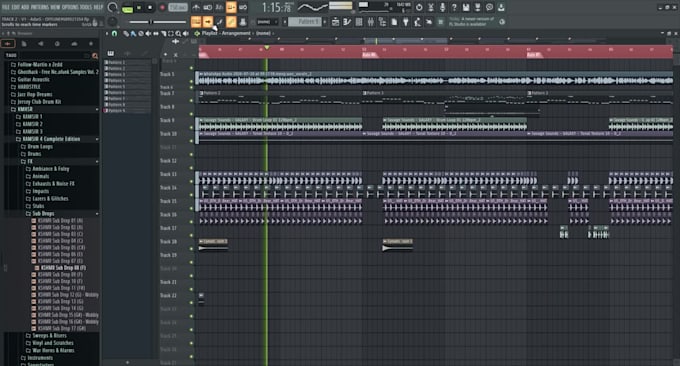Open channel rack view icon
Viewport: 680px width, 366px height.
(359, 22)
